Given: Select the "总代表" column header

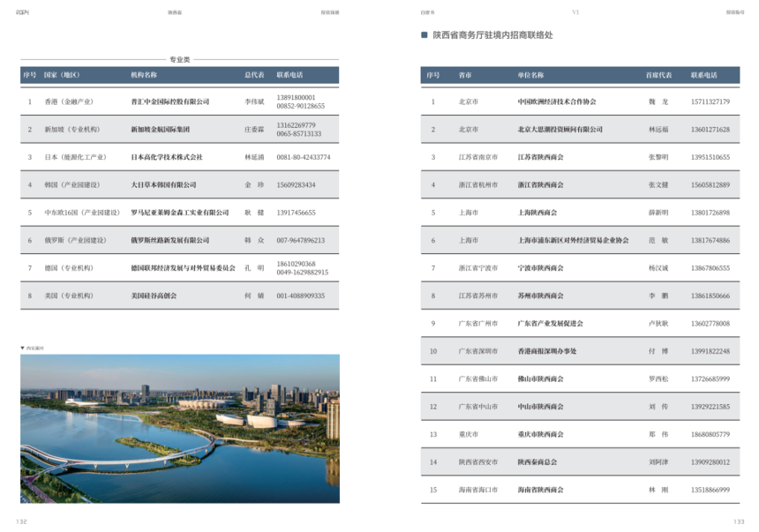Looking at the screenshot, I should pyautogui.click(x=254, y=75).
